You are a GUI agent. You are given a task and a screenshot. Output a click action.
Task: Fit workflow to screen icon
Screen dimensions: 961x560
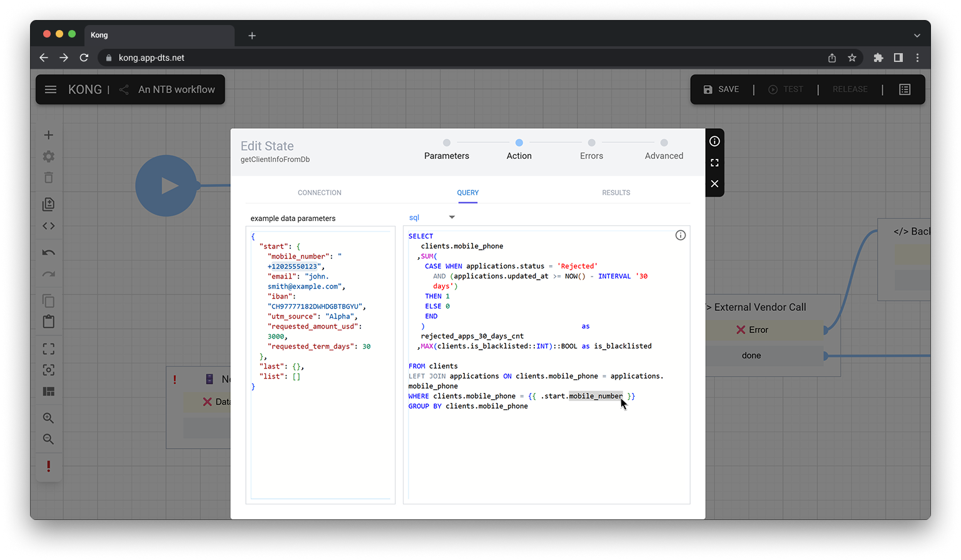click(48, 349)
